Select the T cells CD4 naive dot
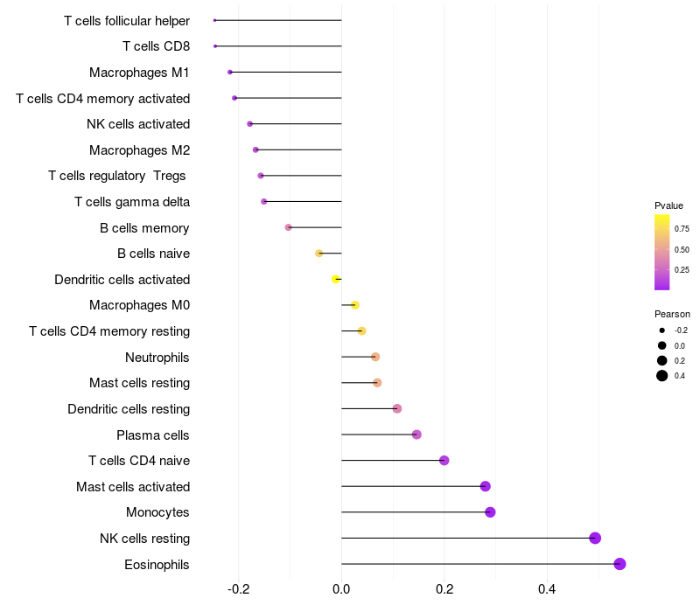700x612 pixels. pyautogui.click(x=444, y=461)
